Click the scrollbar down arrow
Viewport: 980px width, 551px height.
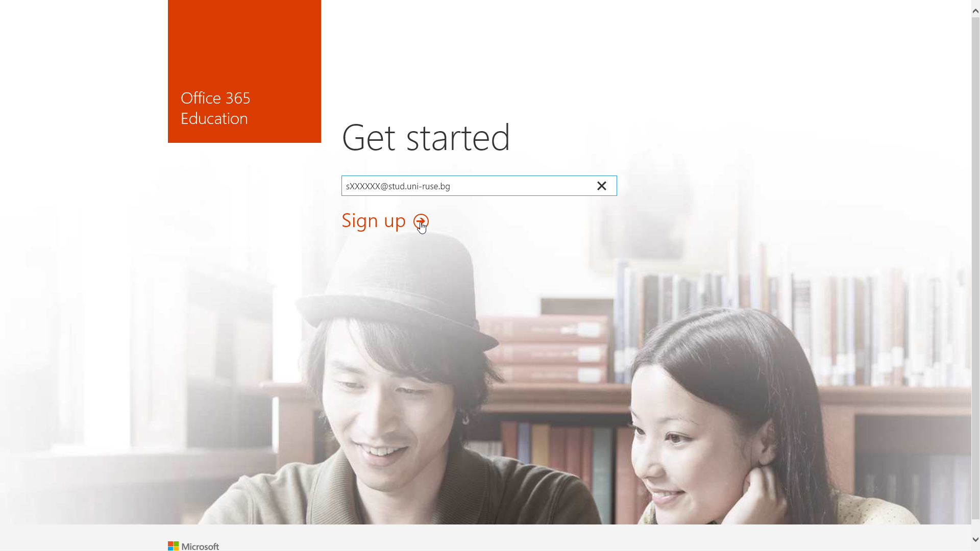click(975, 540)
